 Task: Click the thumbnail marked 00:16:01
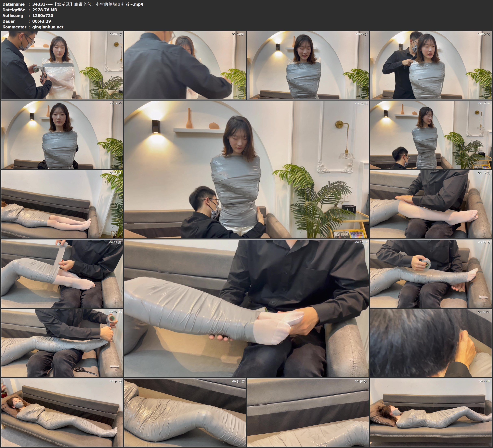(x=431, y=134)
